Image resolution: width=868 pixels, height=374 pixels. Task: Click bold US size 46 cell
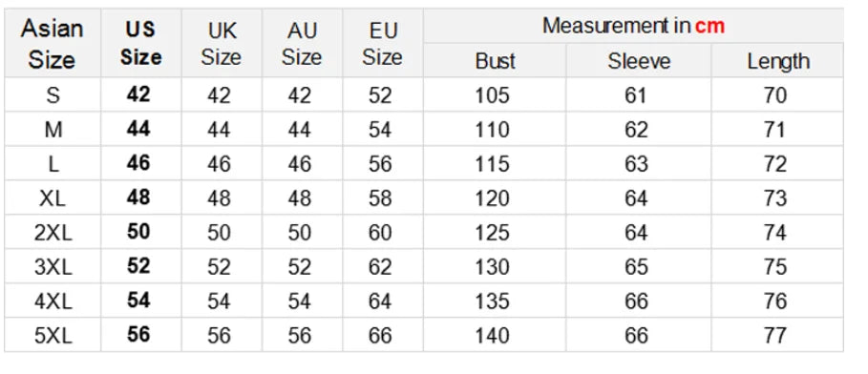(x=140, y=163)
